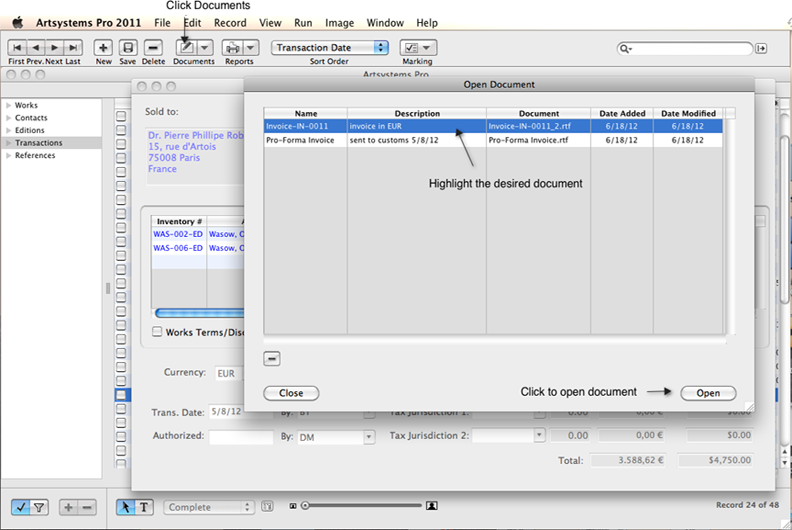Open the File menu
This screenshot has height=530, width=792.
(162, 23)
